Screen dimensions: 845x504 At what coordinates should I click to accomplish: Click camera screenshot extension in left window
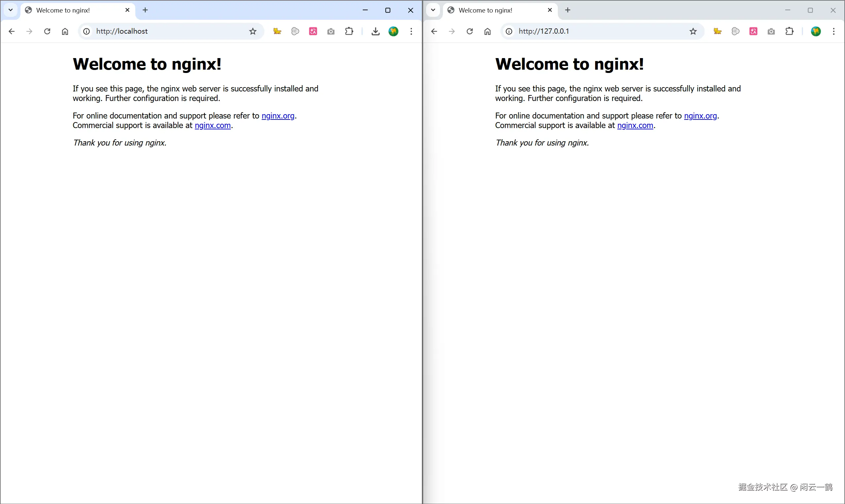pos(331,31)
